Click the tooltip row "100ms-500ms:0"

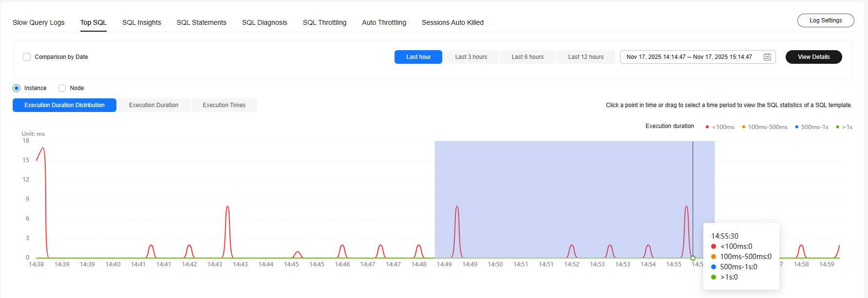[x=741, y=257]
